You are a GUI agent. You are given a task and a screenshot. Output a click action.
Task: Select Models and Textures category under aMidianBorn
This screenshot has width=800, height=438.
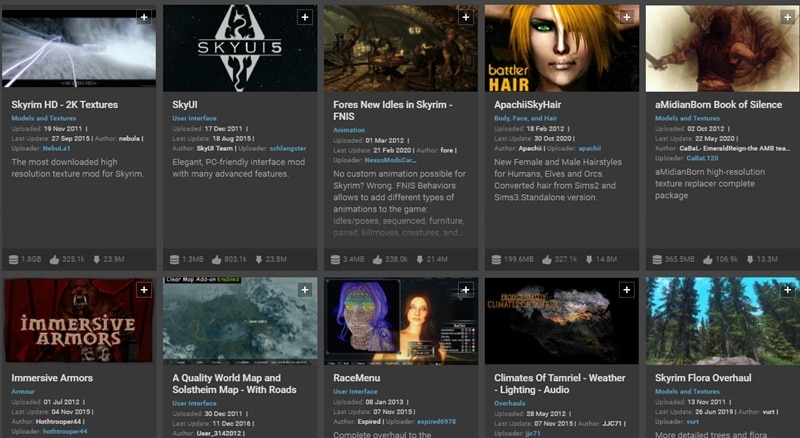(687, 118)
